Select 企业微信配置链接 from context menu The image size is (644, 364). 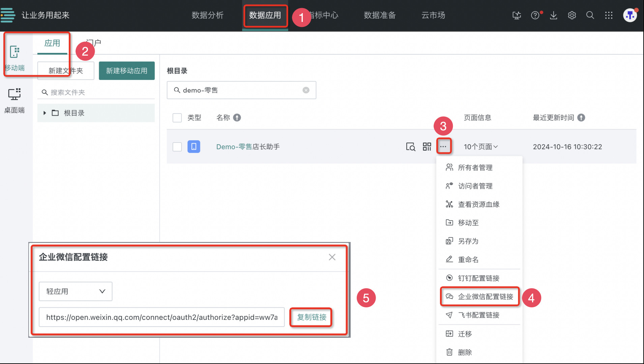(480, 297)
